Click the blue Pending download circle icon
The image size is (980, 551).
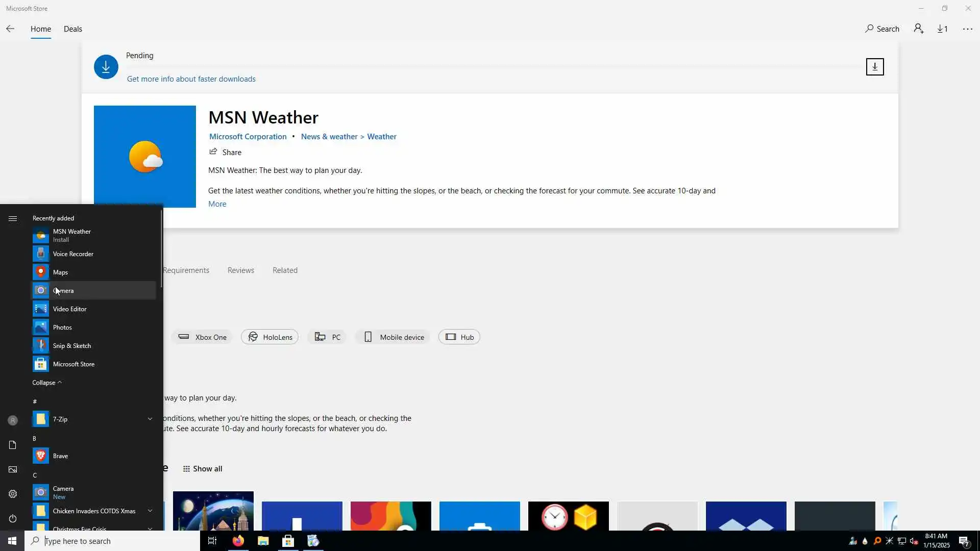[x=106, y=67]
